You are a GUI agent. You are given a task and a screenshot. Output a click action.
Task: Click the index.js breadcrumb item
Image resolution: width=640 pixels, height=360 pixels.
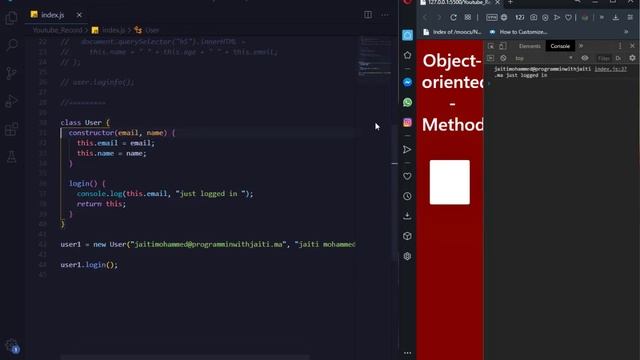[x=109, y=30]
